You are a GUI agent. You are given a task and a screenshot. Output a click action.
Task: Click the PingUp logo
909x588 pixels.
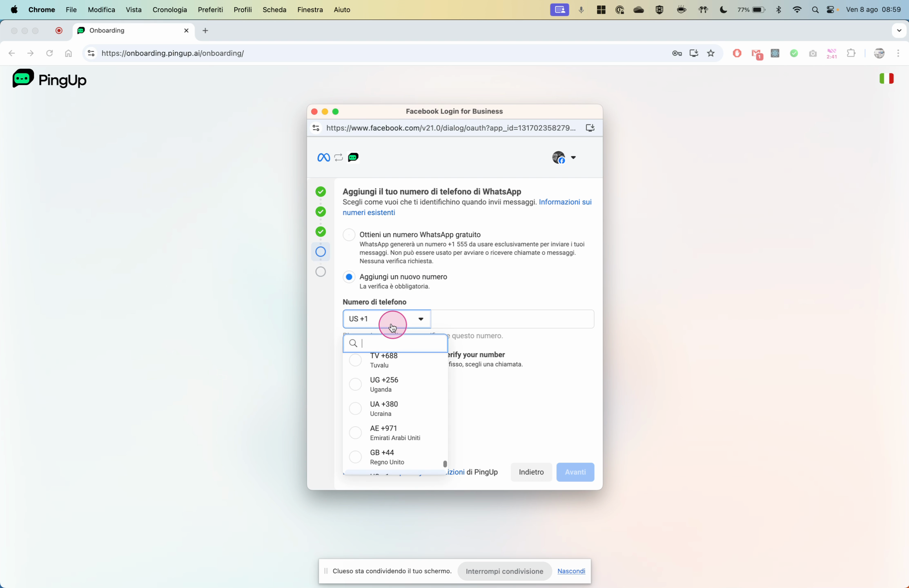(49, 79)
